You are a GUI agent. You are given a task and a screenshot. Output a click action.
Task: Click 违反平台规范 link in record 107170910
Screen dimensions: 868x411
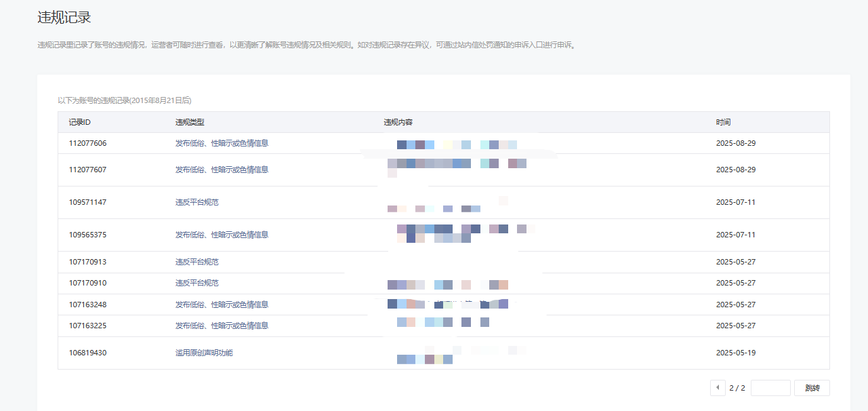click(x=197, y=283)
